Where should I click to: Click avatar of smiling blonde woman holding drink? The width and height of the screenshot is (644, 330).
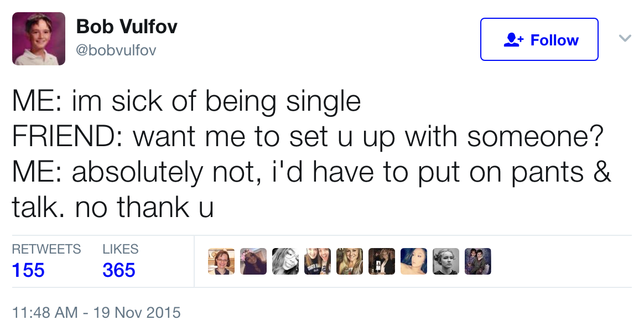click(350, 261)
